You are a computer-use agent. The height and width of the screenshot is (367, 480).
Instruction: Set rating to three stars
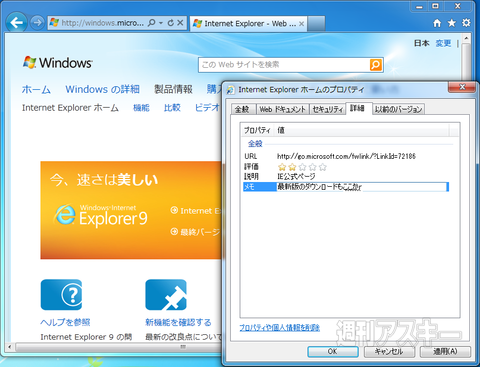click(x=302, y=167)
